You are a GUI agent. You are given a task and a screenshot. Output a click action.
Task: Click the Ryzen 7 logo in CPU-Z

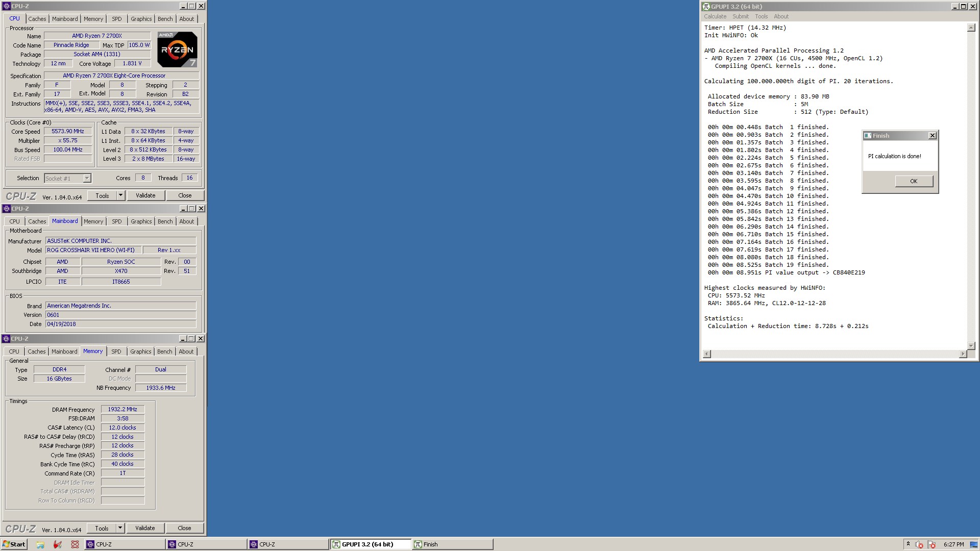(177, 49)
